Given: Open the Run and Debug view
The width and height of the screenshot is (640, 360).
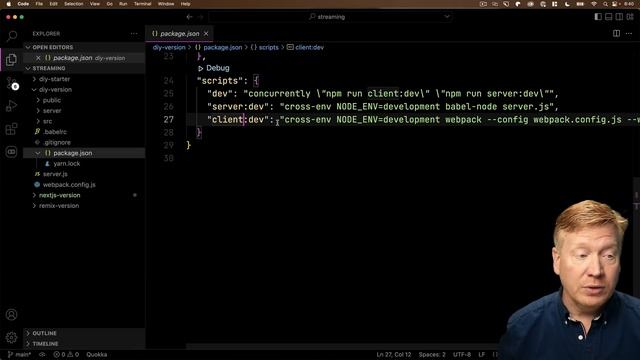Looking at the screenshot, I should tap(11, 106).
